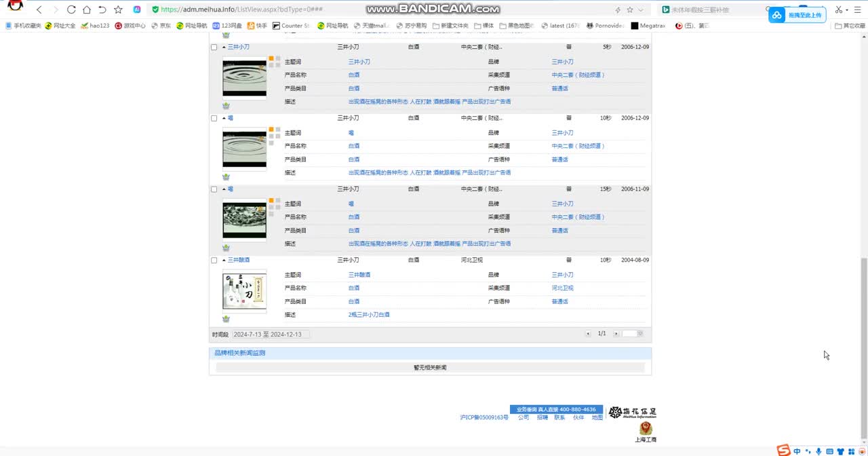Click the time range field 2024-7-13 至 2024-12-13
This screenshot has height=456, width=868.
(271, 334)
